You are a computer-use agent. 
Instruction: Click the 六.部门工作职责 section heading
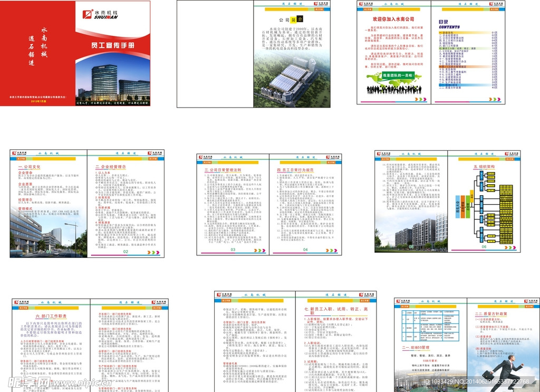(51, 316)
